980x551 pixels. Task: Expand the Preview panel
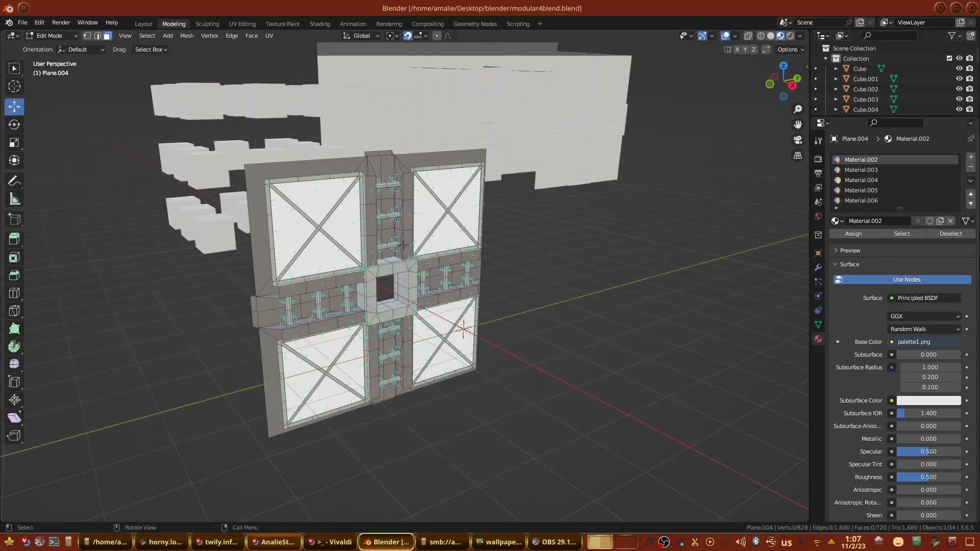[850, 251]
